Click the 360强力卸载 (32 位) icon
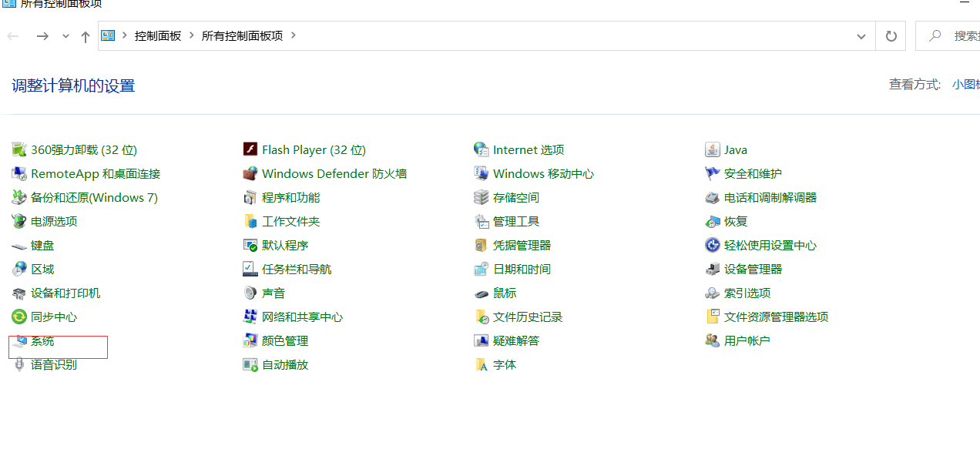The height and width of the screenshot is (459, 980). 19,149
